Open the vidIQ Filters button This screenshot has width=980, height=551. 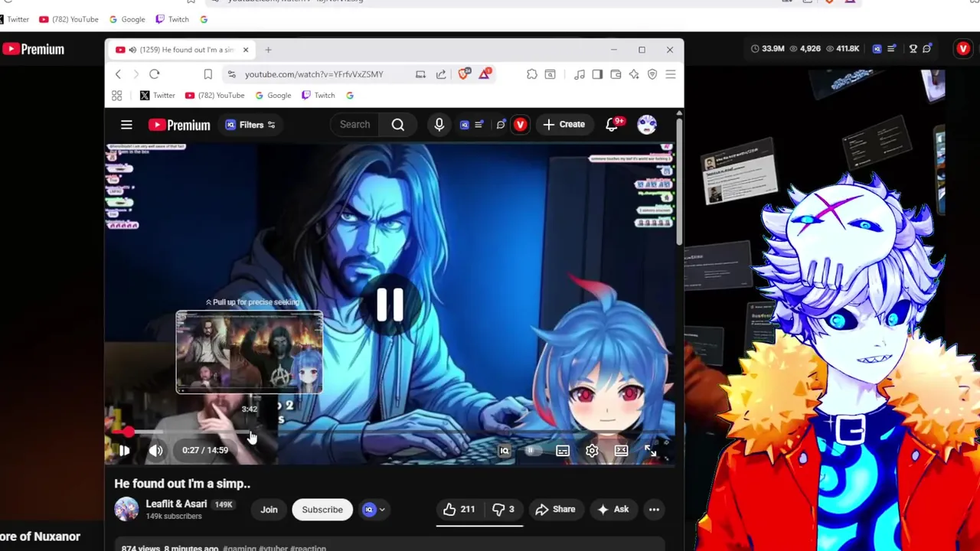(x=250, y=125)
